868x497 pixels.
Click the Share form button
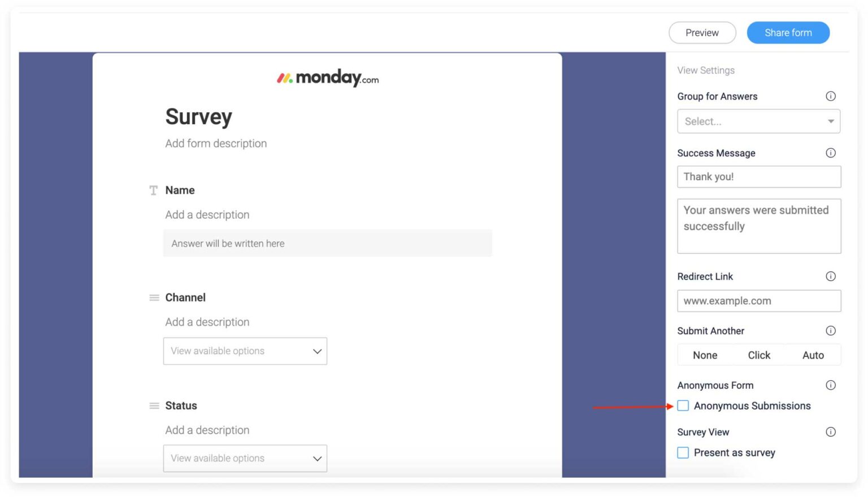(x=788, y=32)
